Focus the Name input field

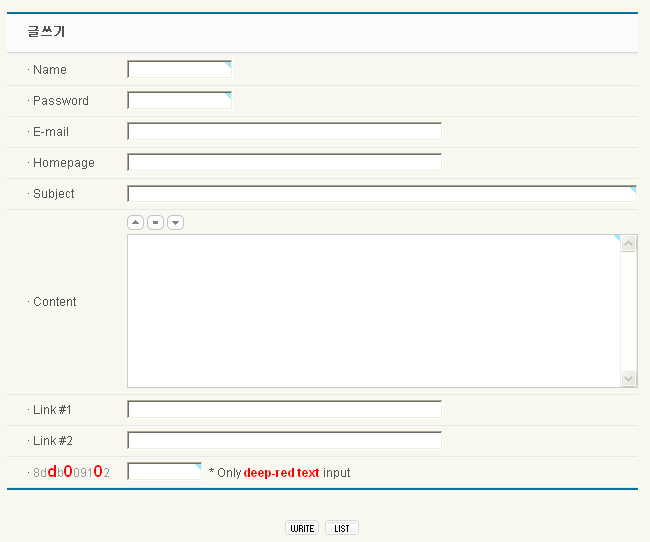point(179,70)
